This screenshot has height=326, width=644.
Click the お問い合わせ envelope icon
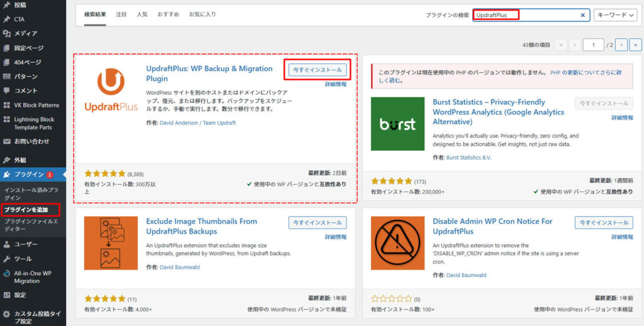tap(6, 141)
